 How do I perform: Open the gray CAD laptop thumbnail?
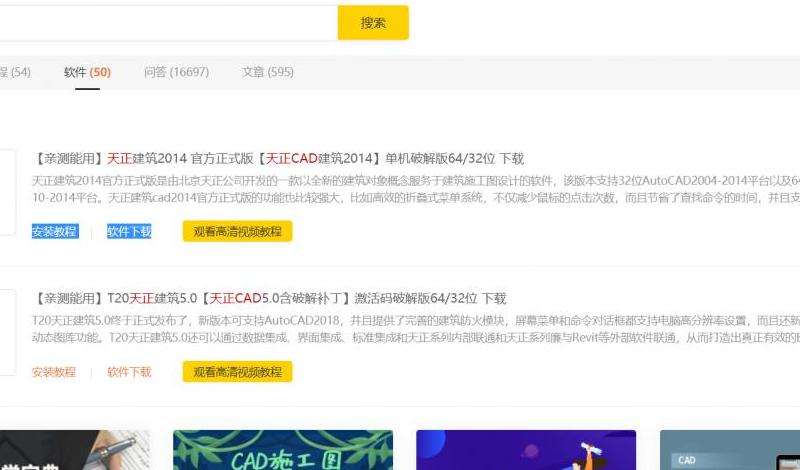click(730, 450)
